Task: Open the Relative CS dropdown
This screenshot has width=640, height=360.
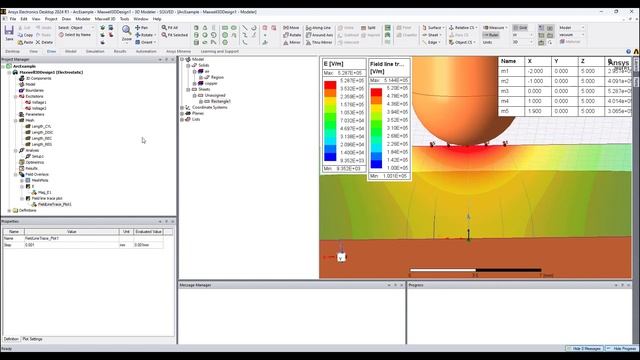Action: click(463, 28)
